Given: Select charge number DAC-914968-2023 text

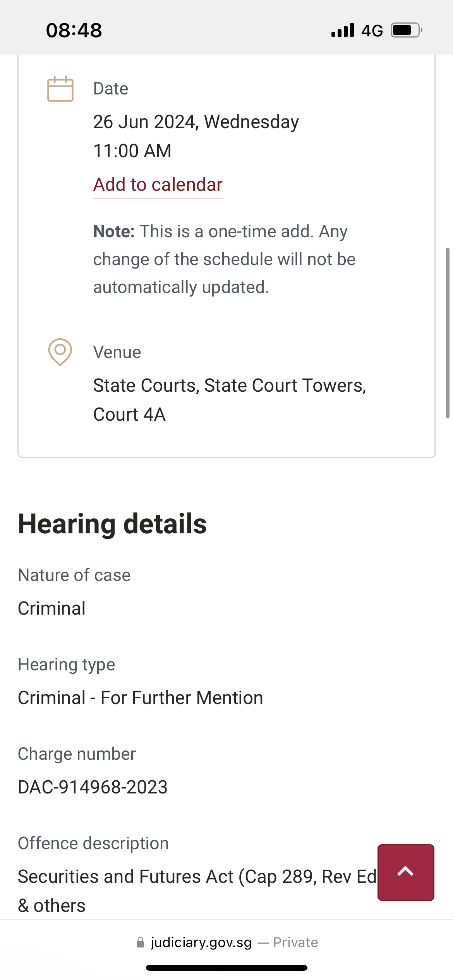Looking at the screenshot, I should 93,787.
